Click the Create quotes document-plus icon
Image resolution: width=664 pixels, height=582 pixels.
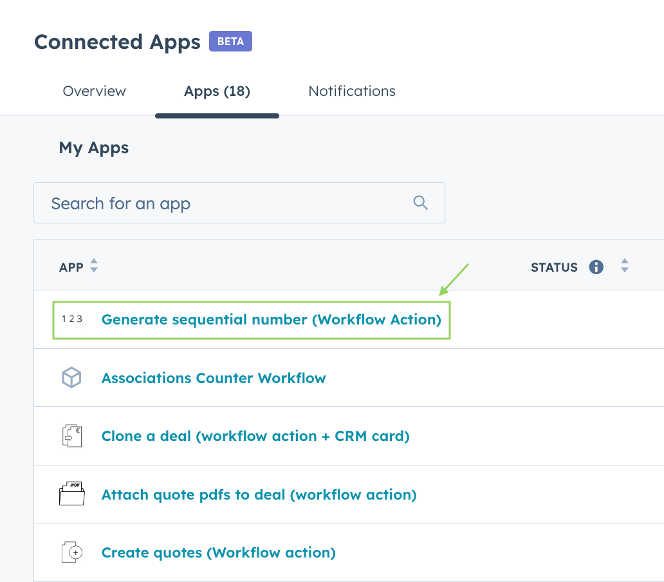71,552
